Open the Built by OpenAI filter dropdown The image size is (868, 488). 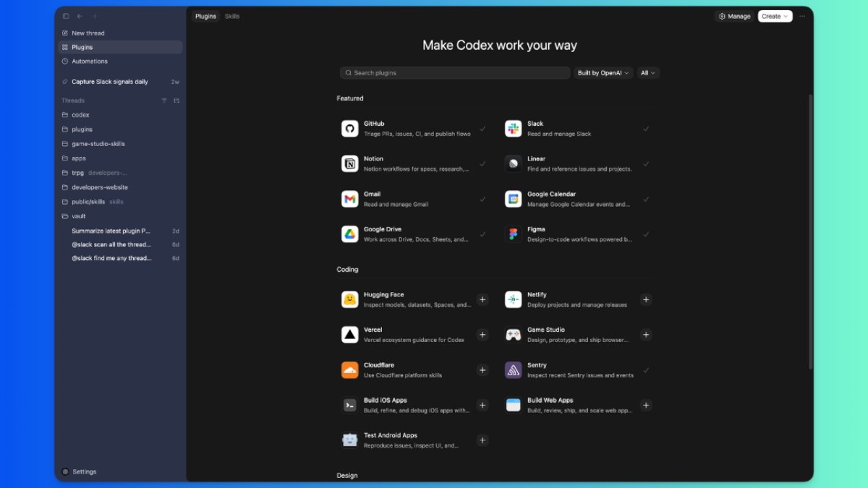click(x=603, y=73)
